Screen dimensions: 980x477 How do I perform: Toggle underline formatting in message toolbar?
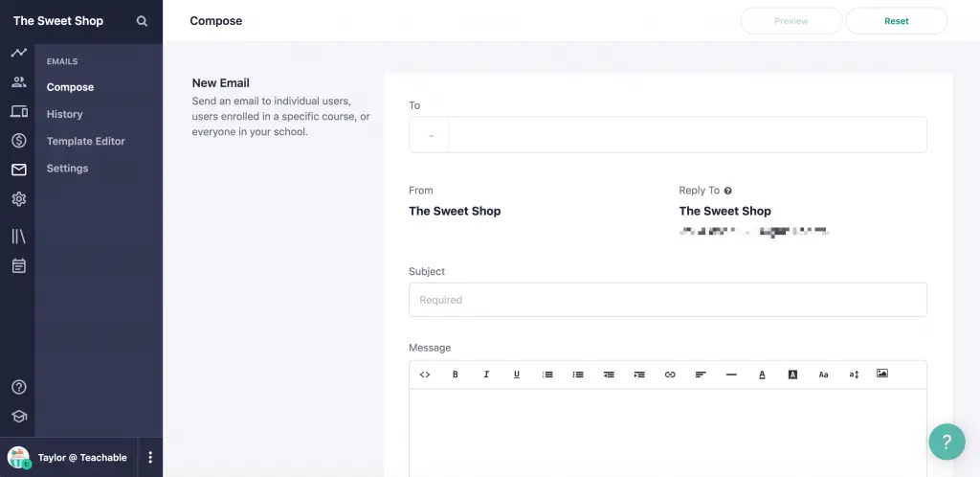pyautogui.click(x=517, y=375)
